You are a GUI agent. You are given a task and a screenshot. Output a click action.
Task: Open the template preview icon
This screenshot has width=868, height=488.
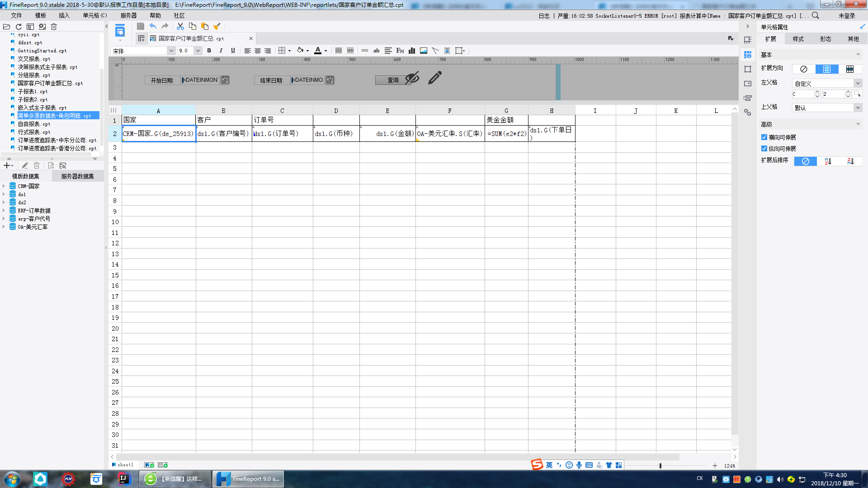[120, 31]
